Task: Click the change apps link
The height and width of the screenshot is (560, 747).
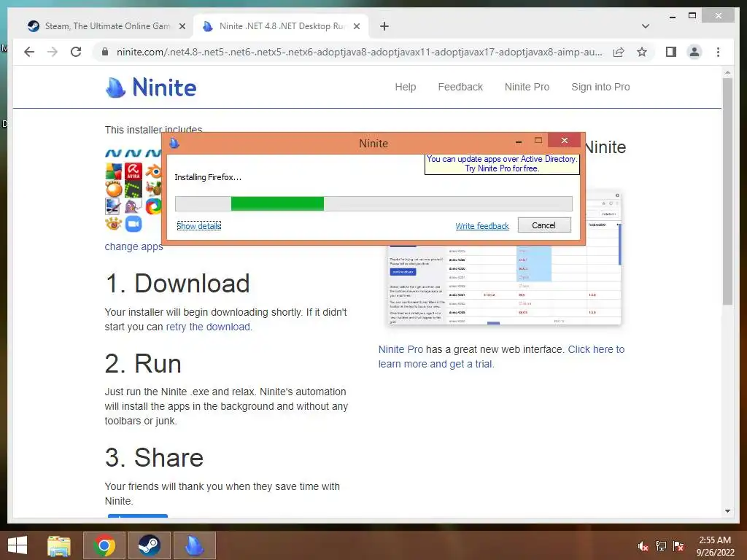Action: (134, 246)
